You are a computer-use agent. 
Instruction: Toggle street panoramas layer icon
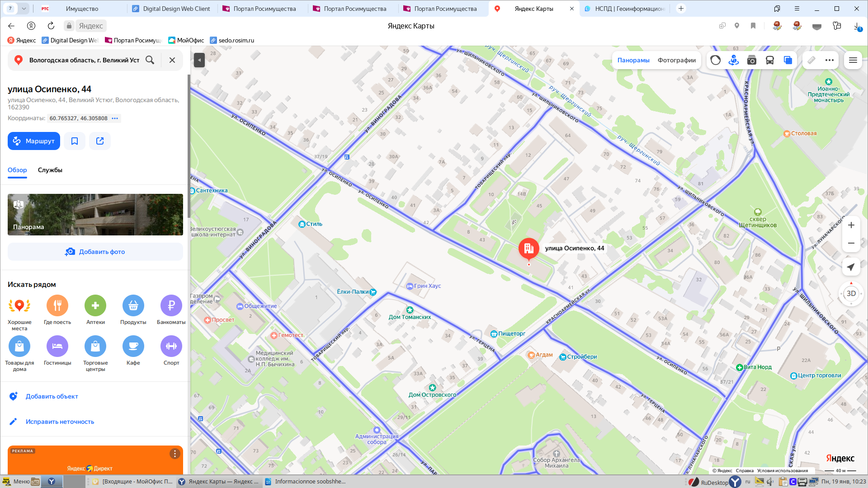pyautogui.click(x=733, y=60)
